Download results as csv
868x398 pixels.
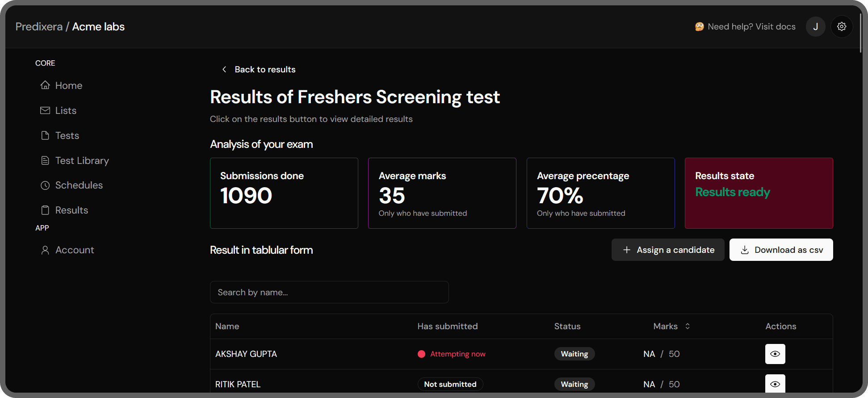781,250
